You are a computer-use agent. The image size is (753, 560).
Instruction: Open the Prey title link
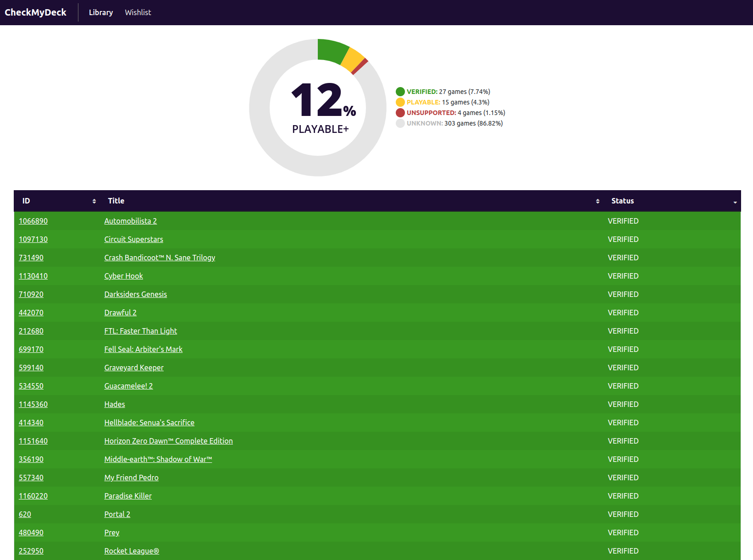coord(112,533)
